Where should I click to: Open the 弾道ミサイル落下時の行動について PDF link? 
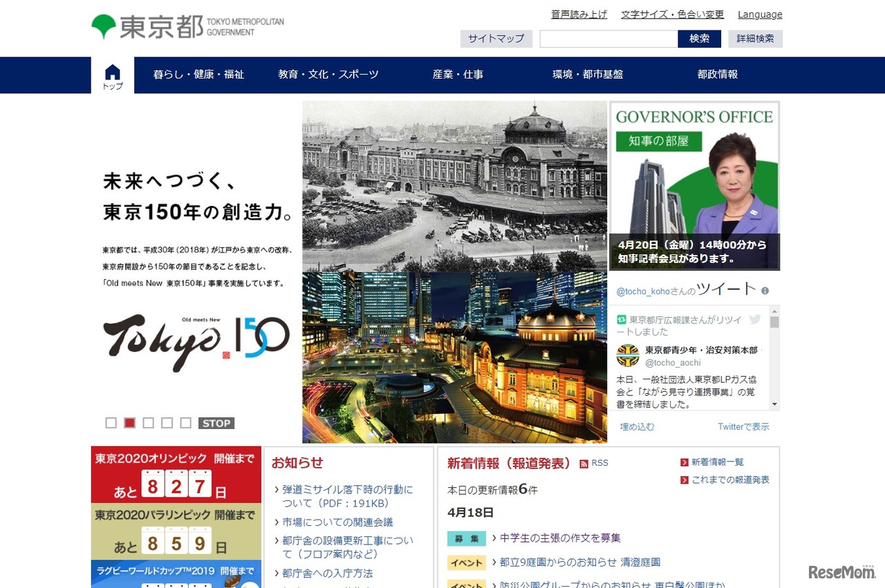tap(347, 496)
